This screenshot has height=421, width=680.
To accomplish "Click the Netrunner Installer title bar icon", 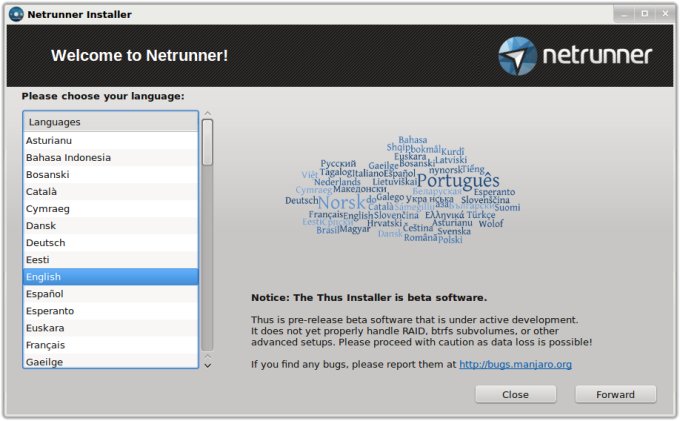I will 16,14.
